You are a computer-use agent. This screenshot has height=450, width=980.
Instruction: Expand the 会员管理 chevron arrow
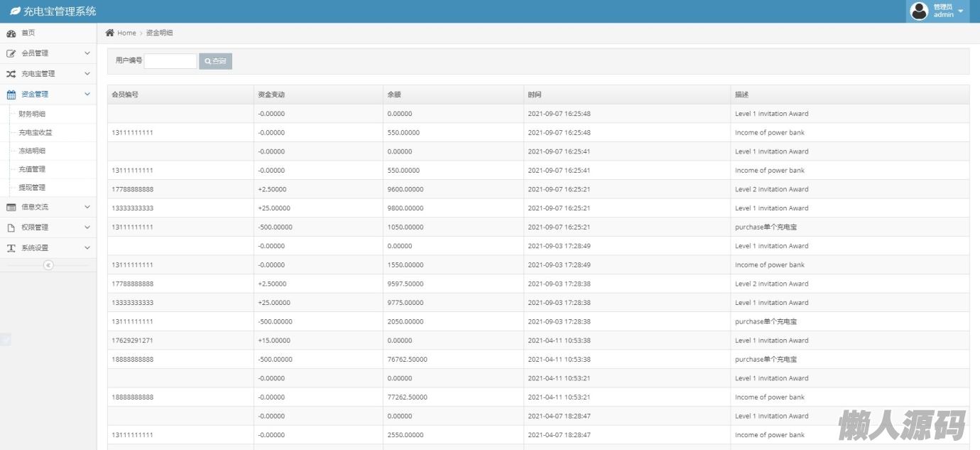tap(87, 53)
